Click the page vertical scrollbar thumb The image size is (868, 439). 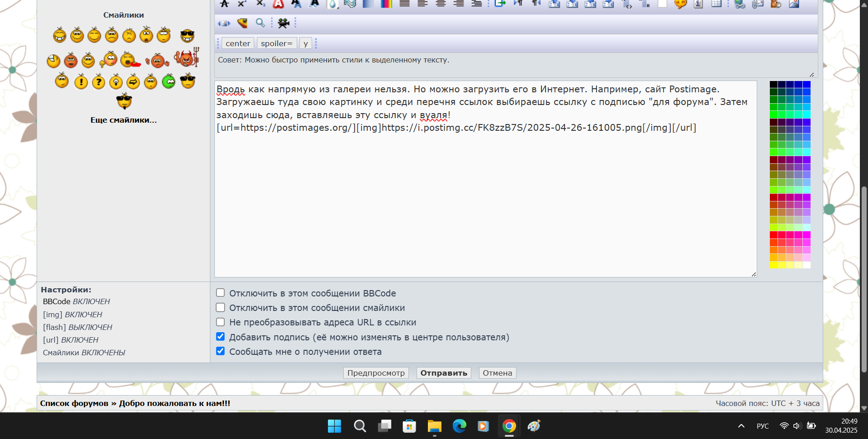[x=864, y=279]
